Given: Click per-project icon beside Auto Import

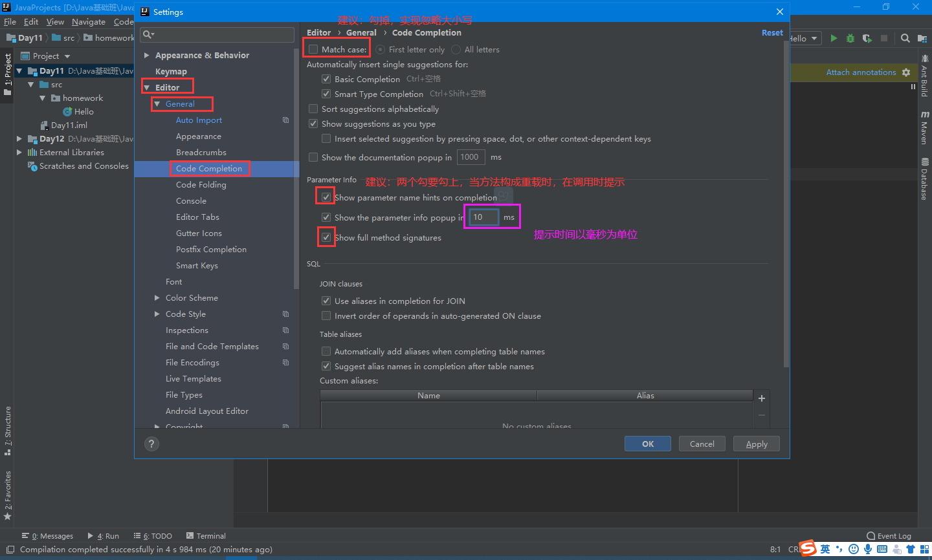Looking at the screenshot, I should coord(285,120).
